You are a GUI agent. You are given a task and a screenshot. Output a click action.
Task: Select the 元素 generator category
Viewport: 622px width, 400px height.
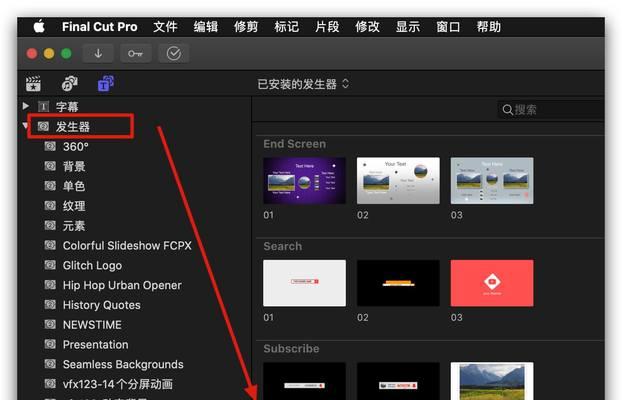pos(134,226)
